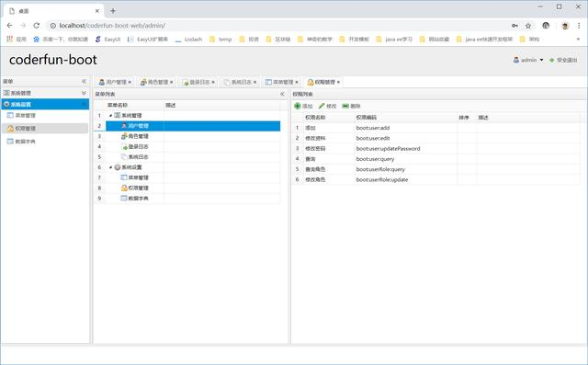Select the boot:user:updatePassword permission row
The height and width of the screenshot is (365, 588).
click(x=436, y=149)
